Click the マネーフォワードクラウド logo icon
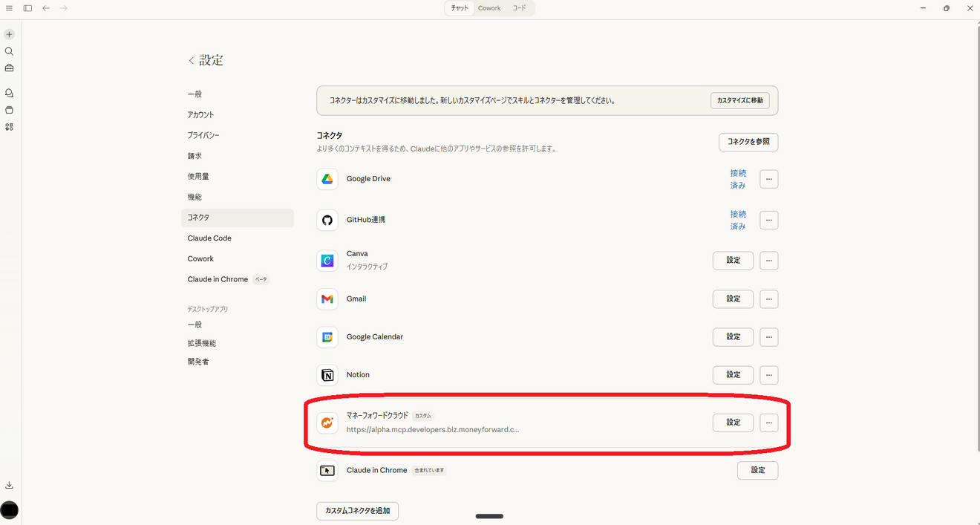980x525 pixels. (327, 423)
